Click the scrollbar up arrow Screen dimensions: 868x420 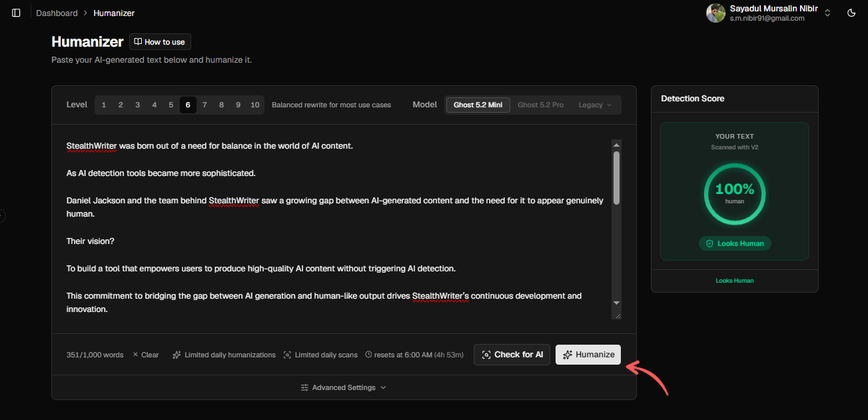(616, 145)
